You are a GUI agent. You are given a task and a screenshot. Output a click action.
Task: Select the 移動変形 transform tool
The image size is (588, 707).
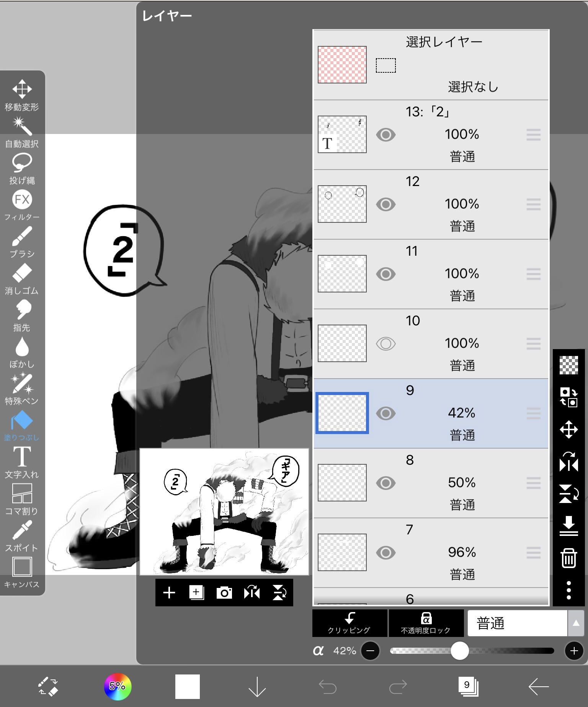(22, 95)
